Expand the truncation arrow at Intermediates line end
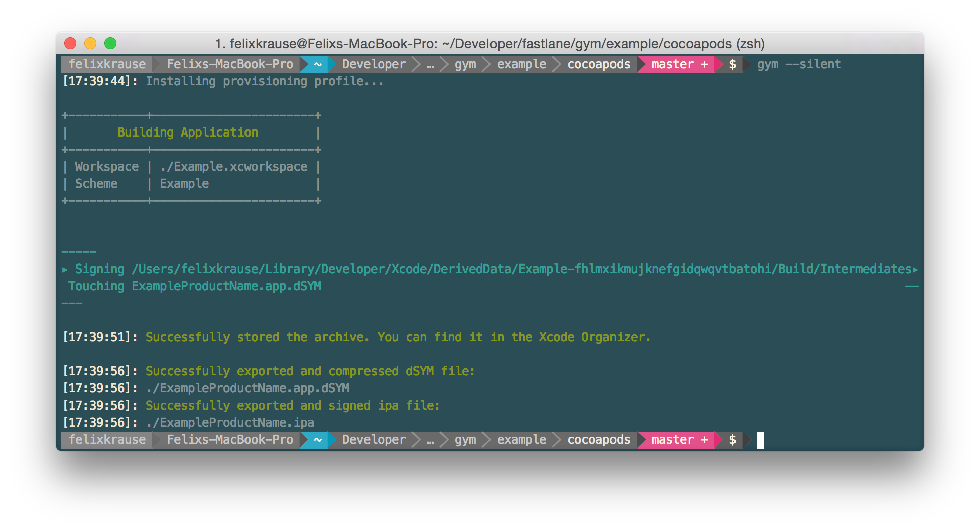The height and width of the screenshot is (531, 980). click(918, 269)
